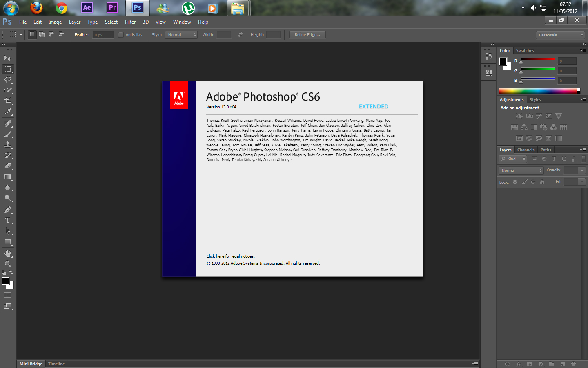
Task: Switch to the Swatches tab
Action: (x=525, y=51)
